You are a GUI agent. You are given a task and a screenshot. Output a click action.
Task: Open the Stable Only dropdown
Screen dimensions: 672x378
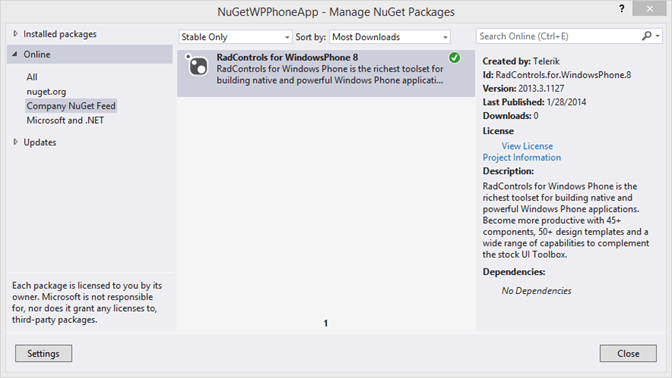(235, 37)
